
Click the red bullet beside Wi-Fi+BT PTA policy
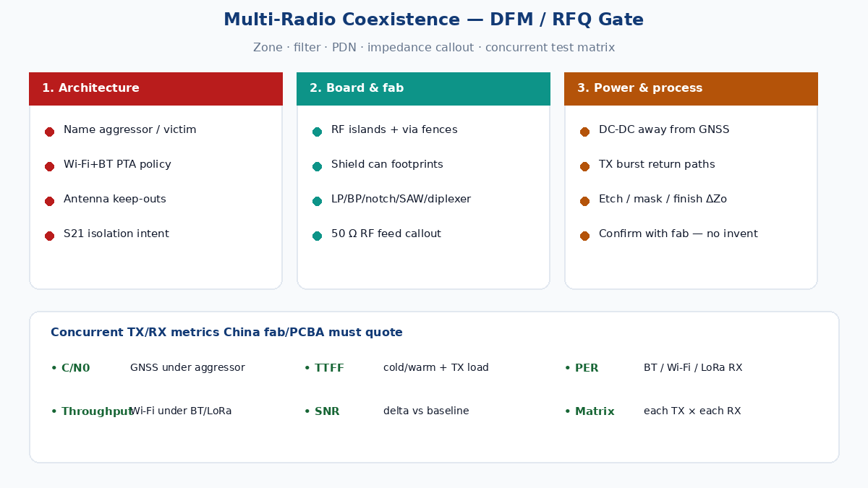pos(49,166)
